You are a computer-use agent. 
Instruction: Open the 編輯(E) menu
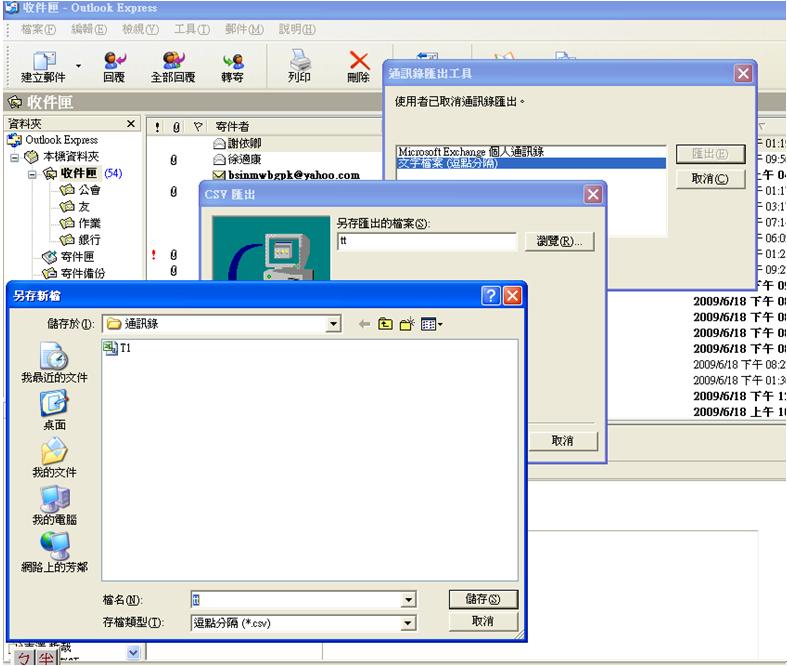[89, 30]
